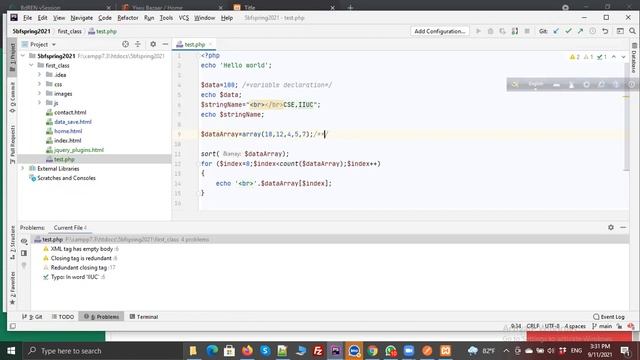The width and height of the screenshot is (640, 360).
Task: Open FileZilla from the taskbar
Action: point(318,351)
